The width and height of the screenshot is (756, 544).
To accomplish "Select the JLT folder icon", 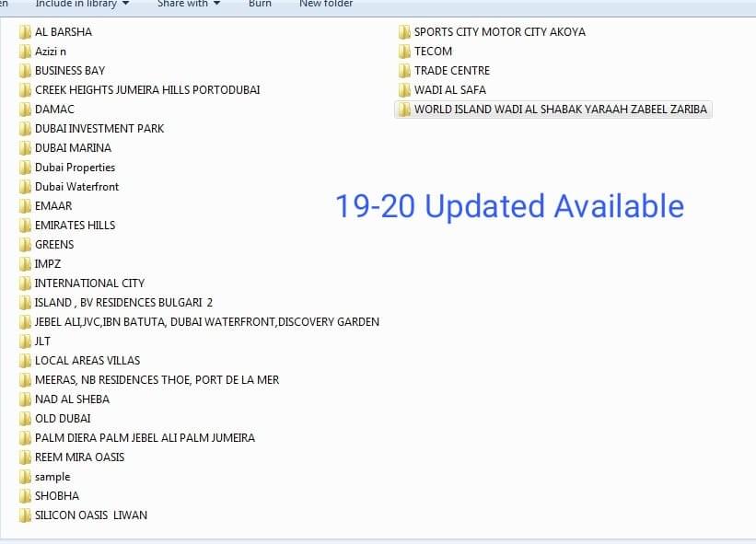I will pyautogui.click(x=25, y=341).
